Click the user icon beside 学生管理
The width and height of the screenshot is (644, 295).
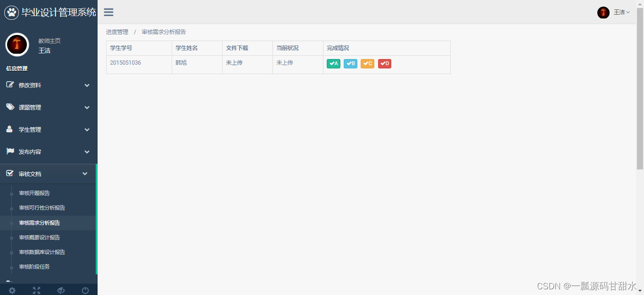point(9,129)
